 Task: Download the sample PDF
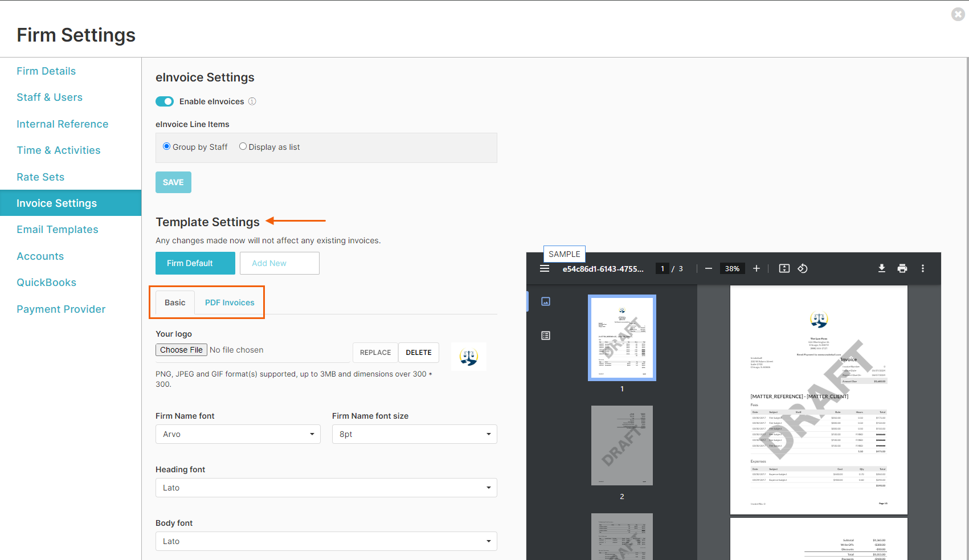(882, 268)
